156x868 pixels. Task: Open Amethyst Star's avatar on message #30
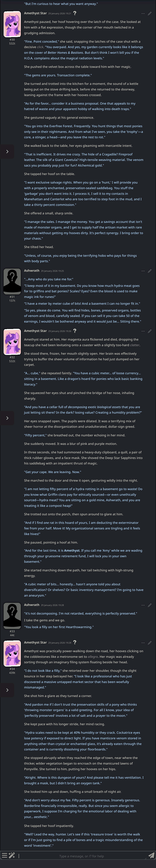12,24
